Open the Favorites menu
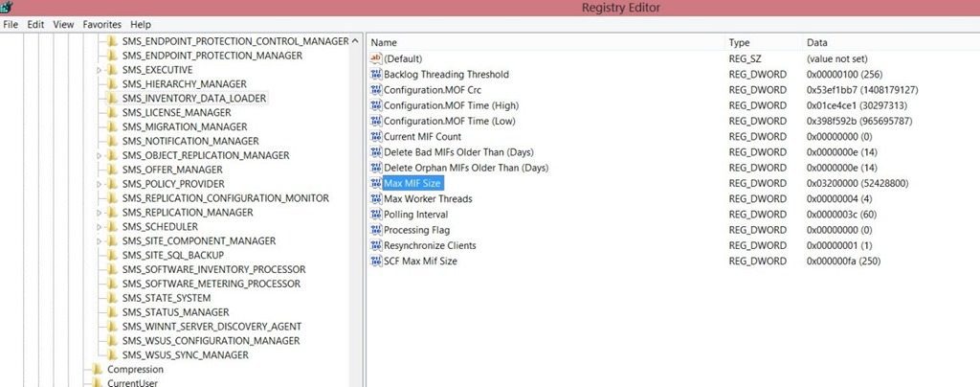Screen dimensions: 980x387 (101, 24)
